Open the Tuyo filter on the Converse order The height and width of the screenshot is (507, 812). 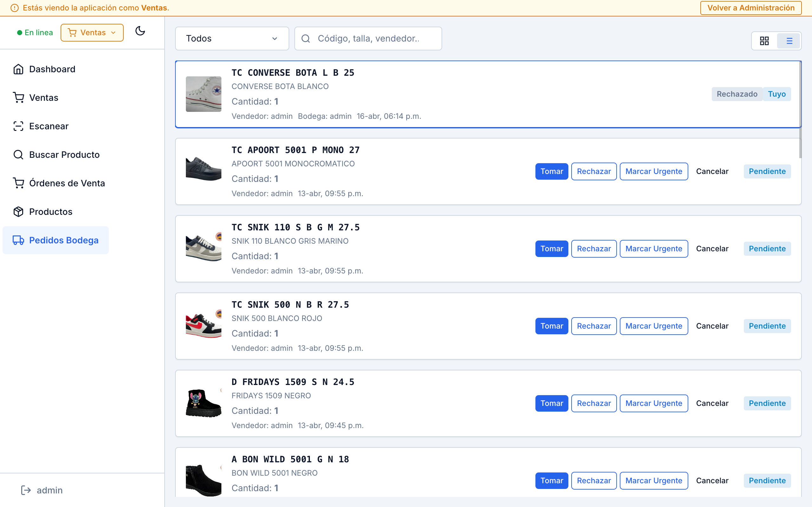777,94
